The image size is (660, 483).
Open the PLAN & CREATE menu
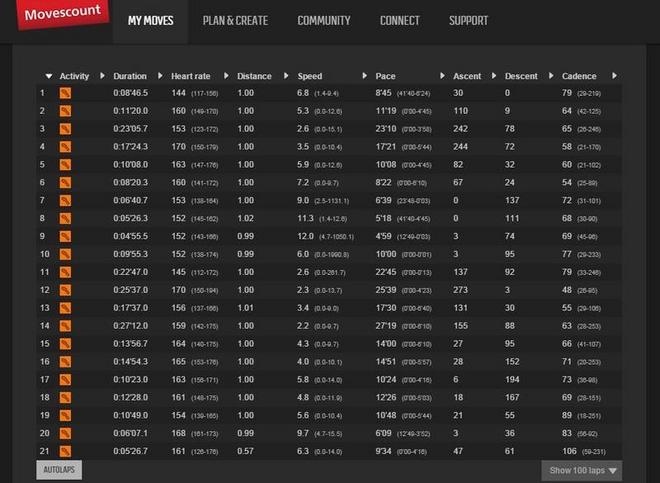[236, 21]
